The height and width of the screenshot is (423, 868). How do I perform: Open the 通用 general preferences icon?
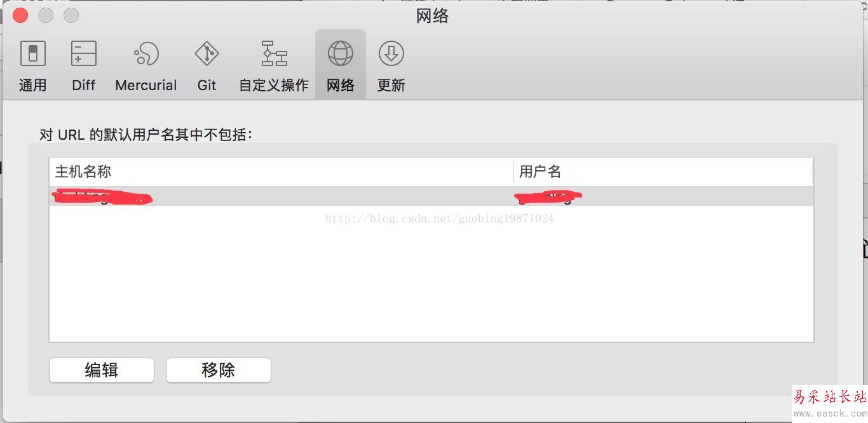[32, 55]
